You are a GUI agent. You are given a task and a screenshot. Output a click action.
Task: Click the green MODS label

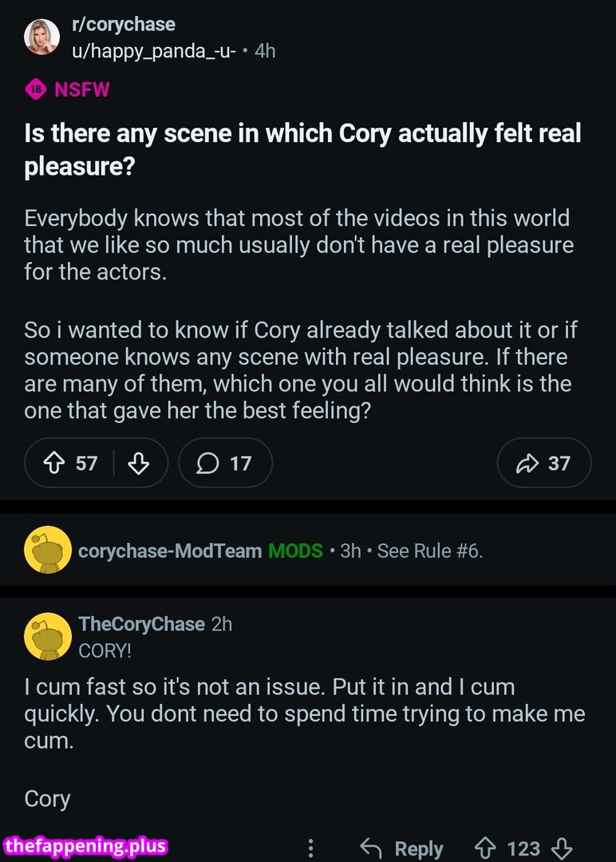pyautogui.click(x=295, y=551)
